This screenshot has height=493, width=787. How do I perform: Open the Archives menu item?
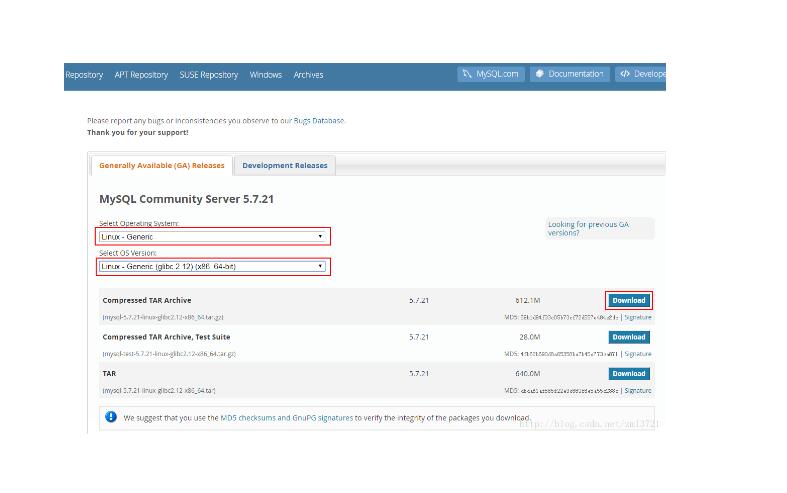coord(308,75)
